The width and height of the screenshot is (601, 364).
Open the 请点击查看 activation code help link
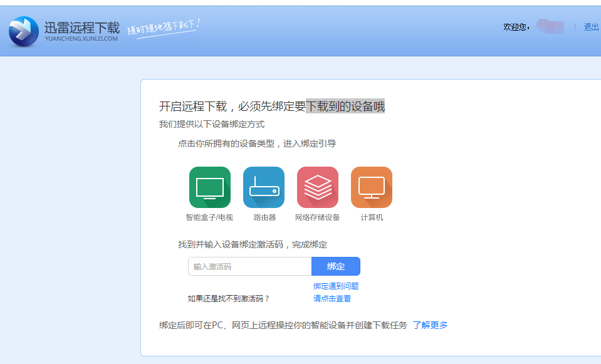point(333,298)
